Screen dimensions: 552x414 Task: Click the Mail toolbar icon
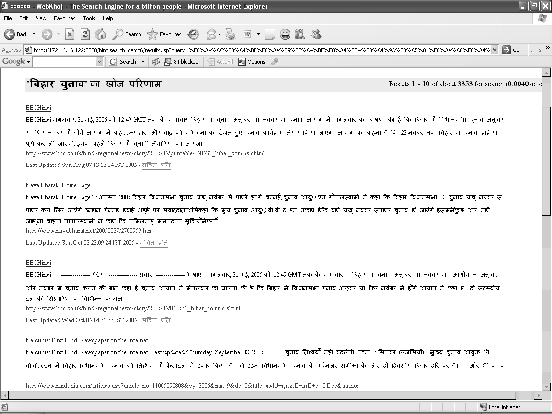click(x=212, y=34)
